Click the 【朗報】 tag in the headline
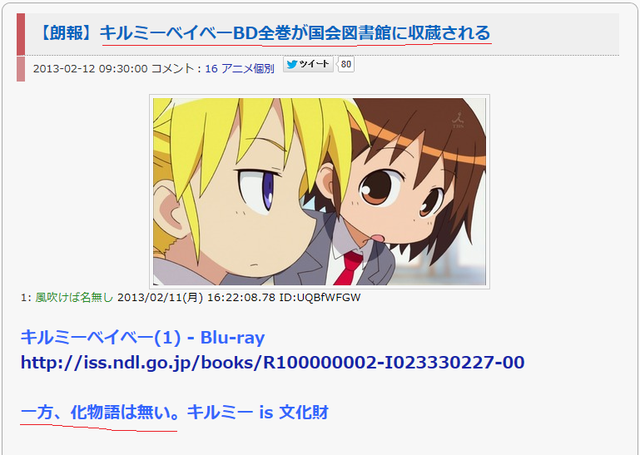Image resolution: width=640 pixels, height=455 pixels. click(x=68, y=33)
